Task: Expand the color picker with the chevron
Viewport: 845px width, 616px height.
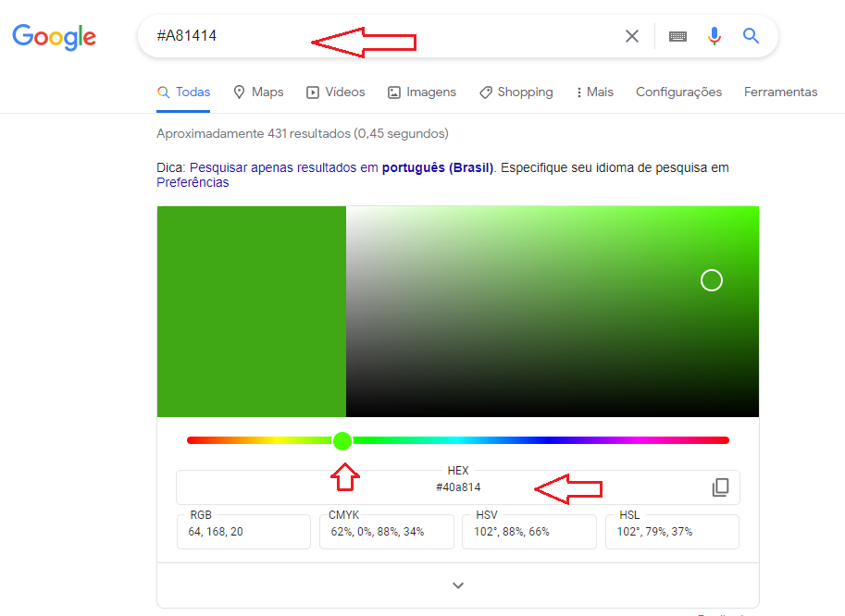Action: coord(458,585)
